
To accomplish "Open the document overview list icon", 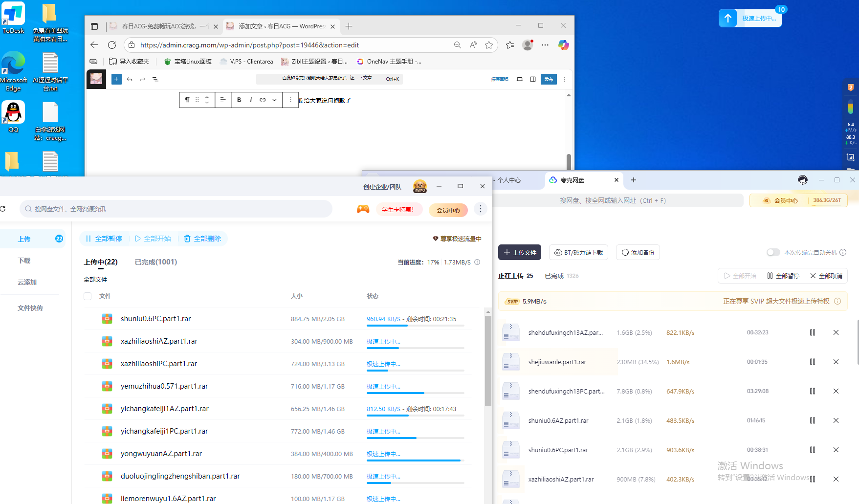I will click(x=155, y=79).
